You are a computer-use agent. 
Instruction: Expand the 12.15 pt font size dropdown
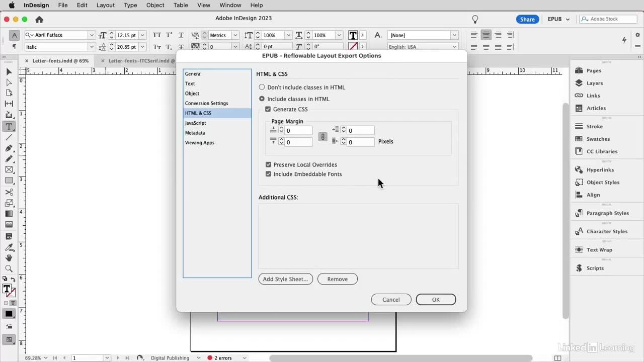[143, 35]
